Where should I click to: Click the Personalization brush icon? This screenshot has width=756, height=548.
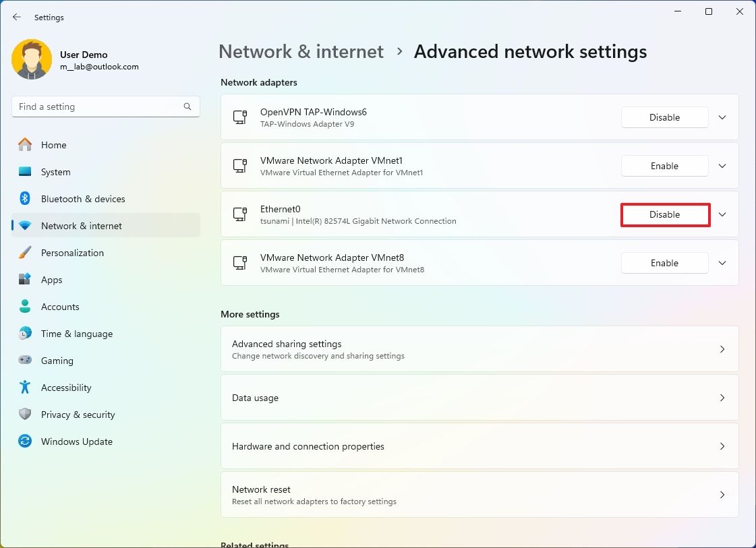(x=25, y=253)
